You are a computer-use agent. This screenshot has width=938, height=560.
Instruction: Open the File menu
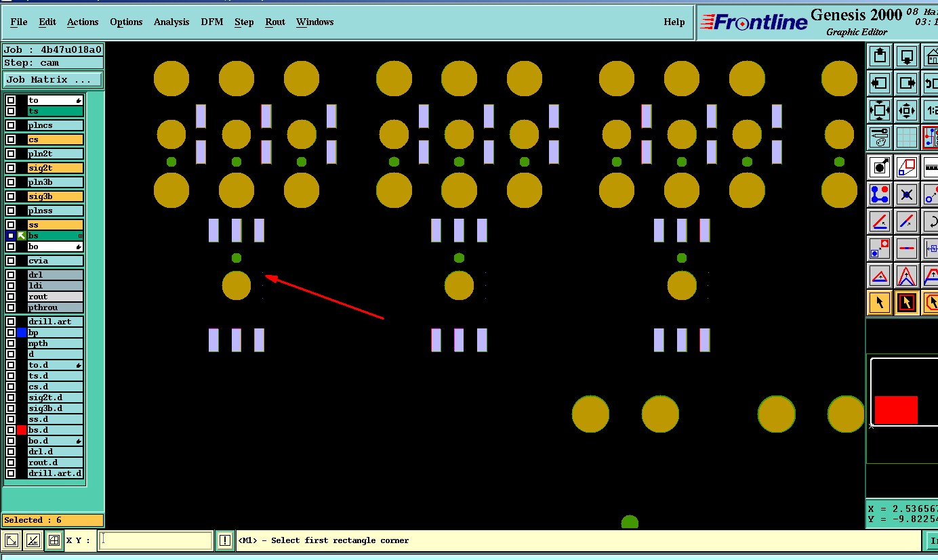(x=19, y=22)
